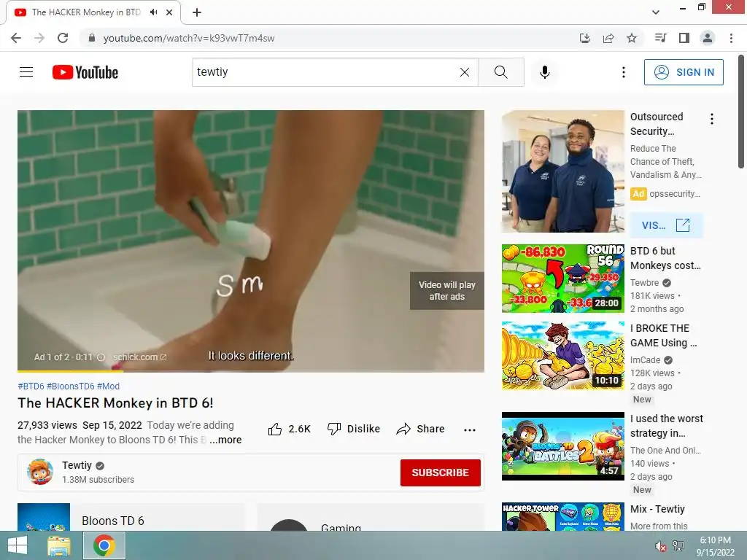Open I BROKE THE GAME video thumbnail
747x560 pixels.
[x=562, y=355]
